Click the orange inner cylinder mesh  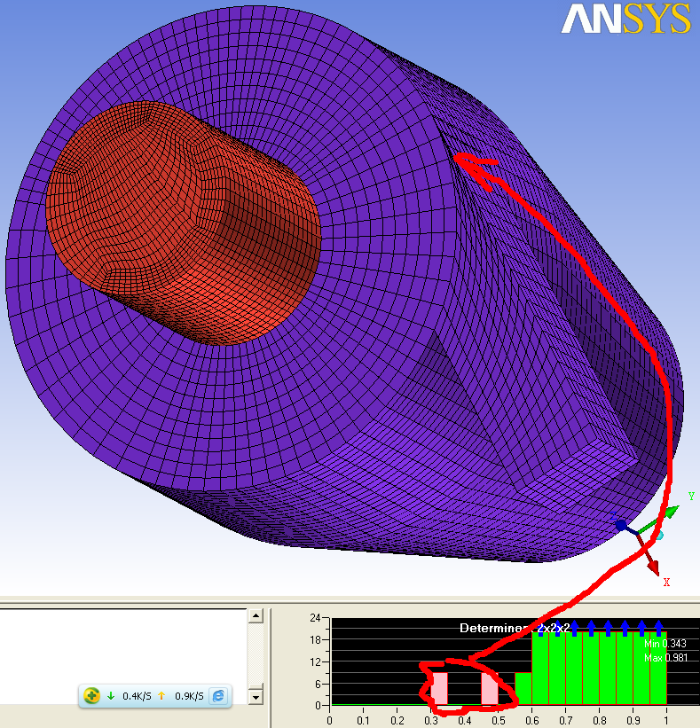click(x=177, y=222)
